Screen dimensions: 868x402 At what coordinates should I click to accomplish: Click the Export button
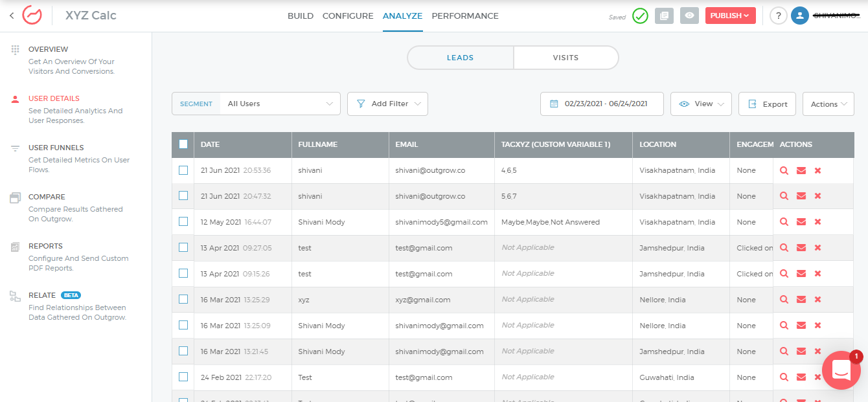pos(767,104)
